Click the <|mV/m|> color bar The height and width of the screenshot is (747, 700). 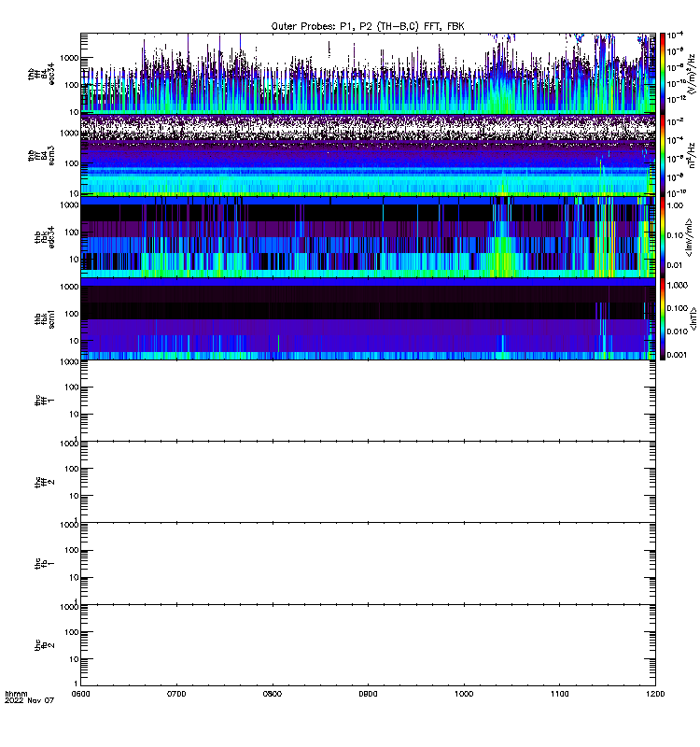pos(663,237)
